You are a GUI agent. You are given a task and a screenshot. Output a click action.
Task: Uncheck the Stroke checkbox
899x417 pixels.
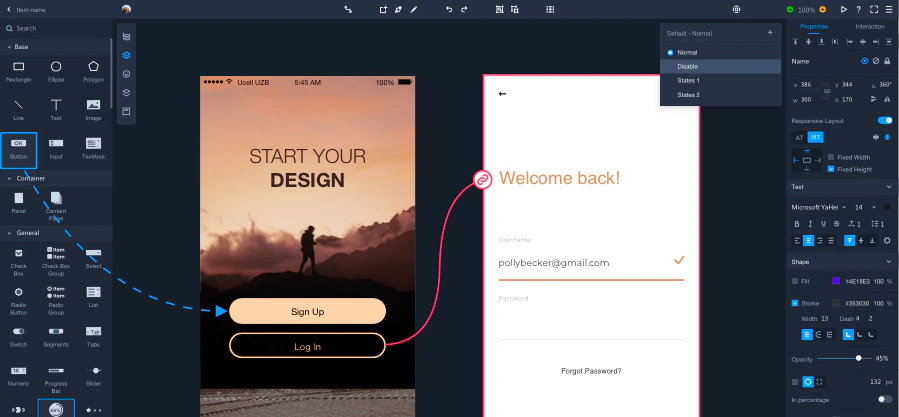point(795,303)
